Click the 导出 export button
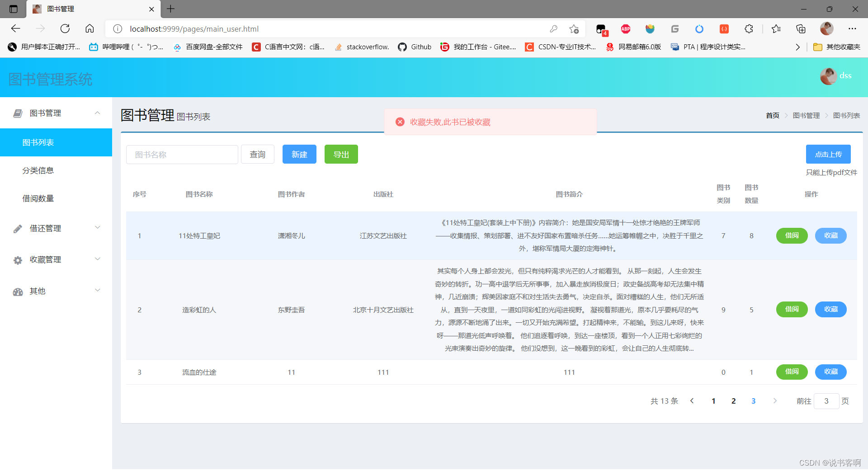Image resolution: width=868 pixels, height=471 pixels. coord(341,155)
